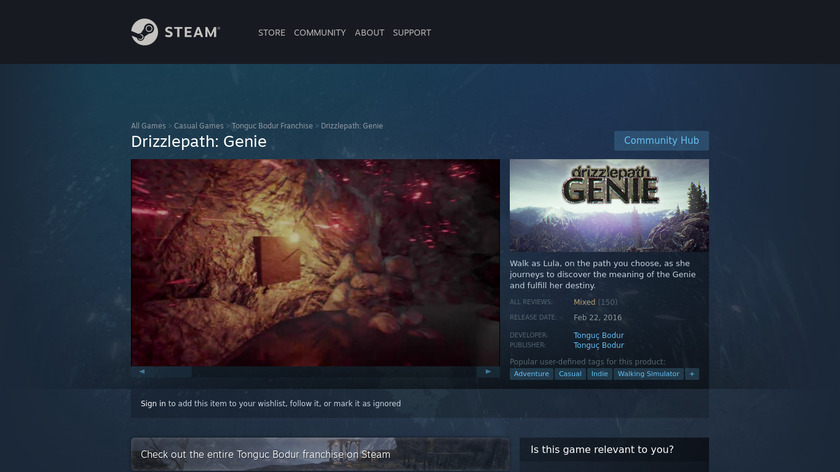Select the Adventure tag
Image resolution: width=840 pixels, height=472 pixels.
click(x=531, y=374)
